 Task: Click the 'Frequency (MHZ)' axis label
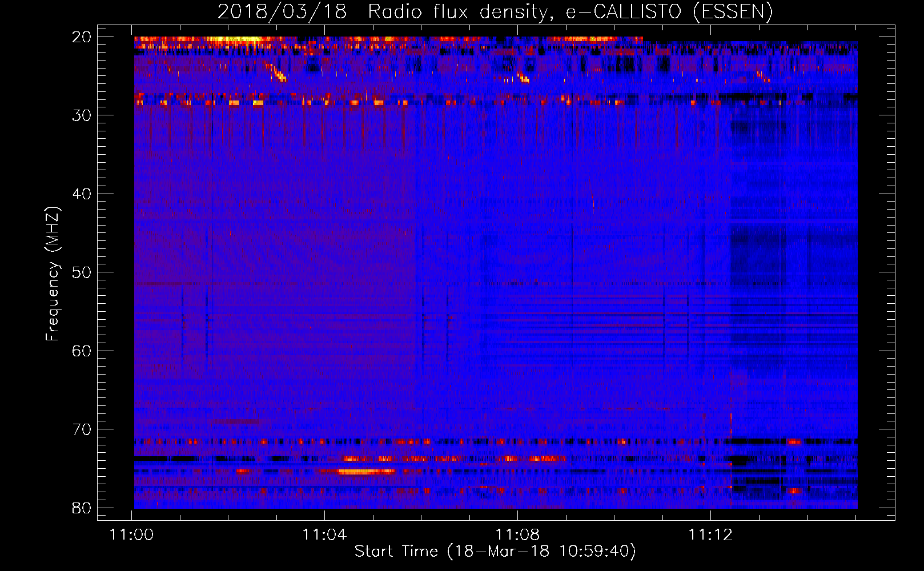click(x=53, y=274)
